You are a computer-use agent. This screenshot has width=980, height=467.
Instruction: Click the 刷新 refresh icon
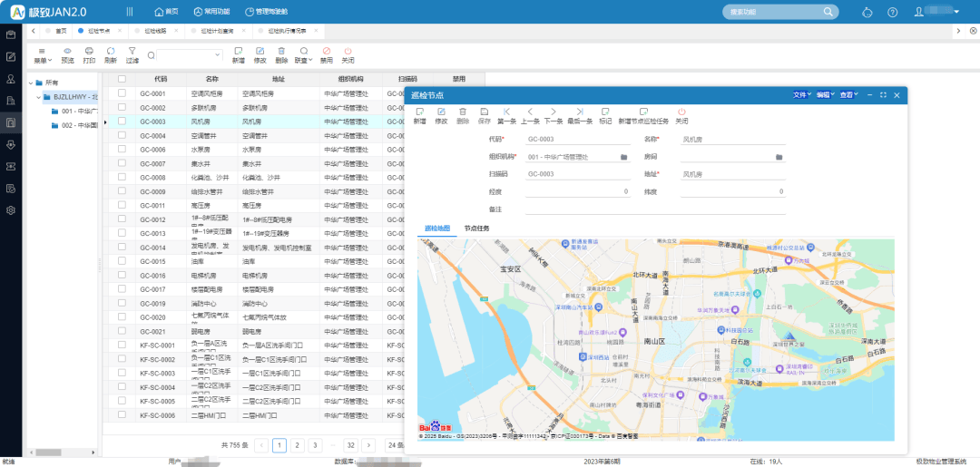111,52
